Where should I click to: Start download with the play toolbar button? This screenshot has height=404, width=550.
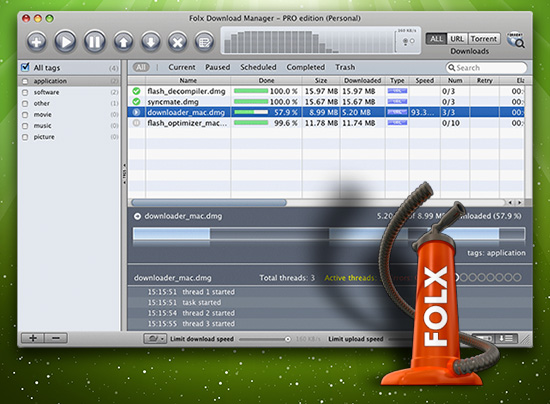(x=65, y=42)
